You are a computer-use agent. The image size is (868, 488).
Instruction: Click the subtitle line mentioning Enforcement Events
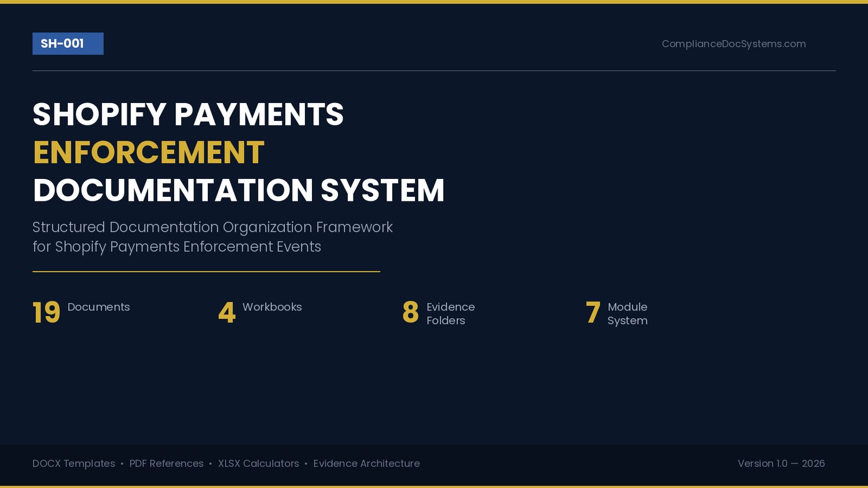point(176,247)
